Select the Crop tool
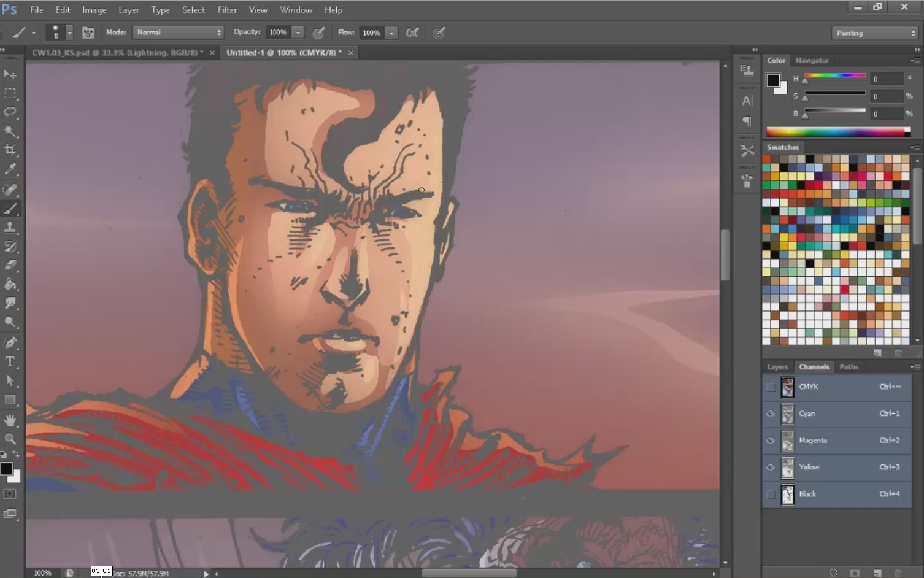Viewport: 924px width, 578px height. 10,150
